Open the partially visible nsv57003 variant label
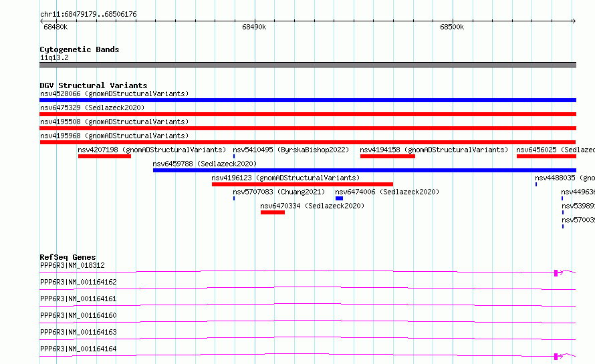Screen dimensions: 595x364 click(x=578, y=220)
